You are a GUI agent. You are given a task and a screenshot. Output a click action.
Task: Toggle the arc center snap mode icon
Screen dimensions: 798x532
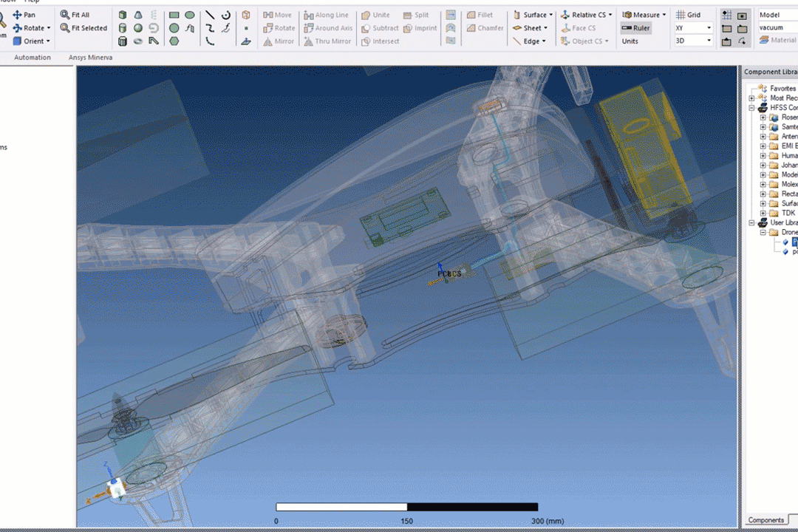point(742,41)
